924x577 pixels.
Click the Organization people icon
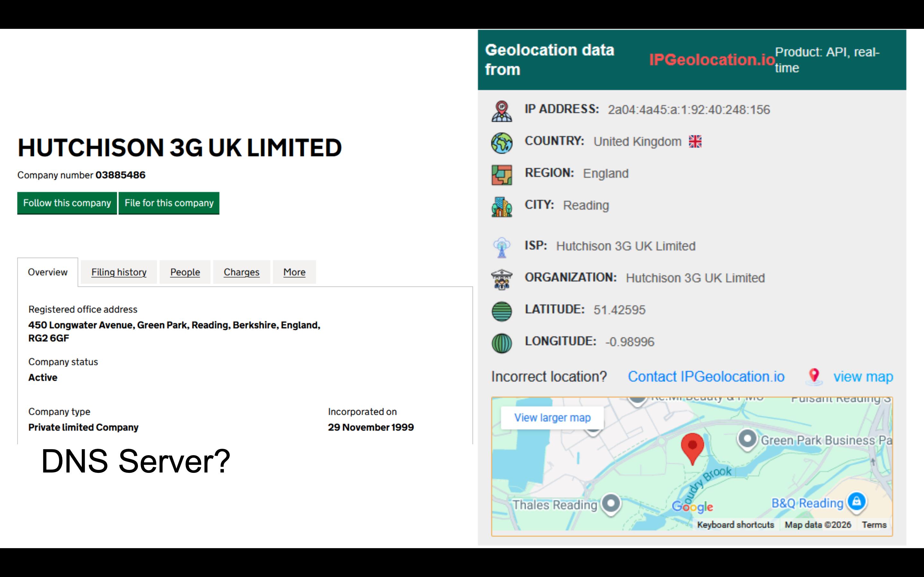[x=501, y=279]
